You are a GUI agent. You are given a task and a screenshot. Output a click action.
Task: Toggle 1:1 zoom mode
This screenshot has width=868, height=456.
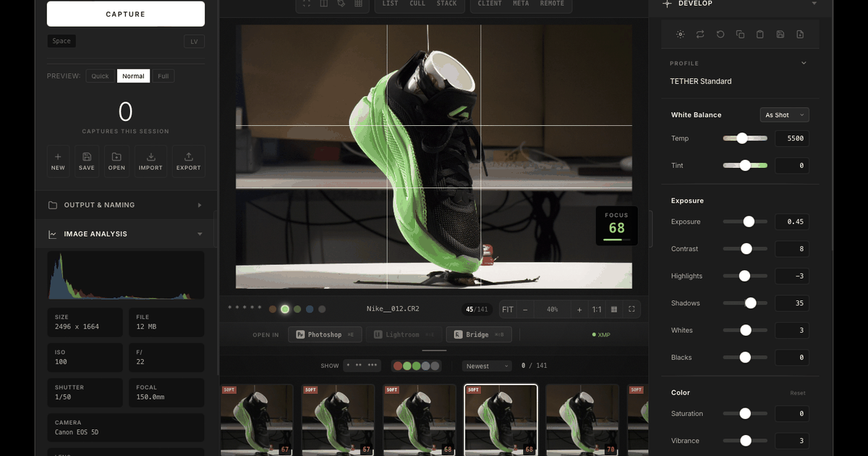[x=597, y=310]
